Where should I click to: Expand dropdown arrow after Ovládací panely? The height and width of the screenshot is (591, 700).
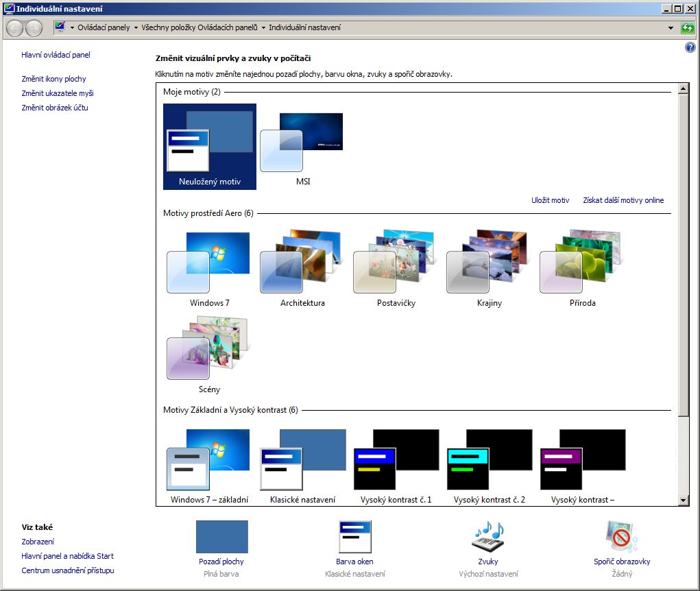point(136,27)
